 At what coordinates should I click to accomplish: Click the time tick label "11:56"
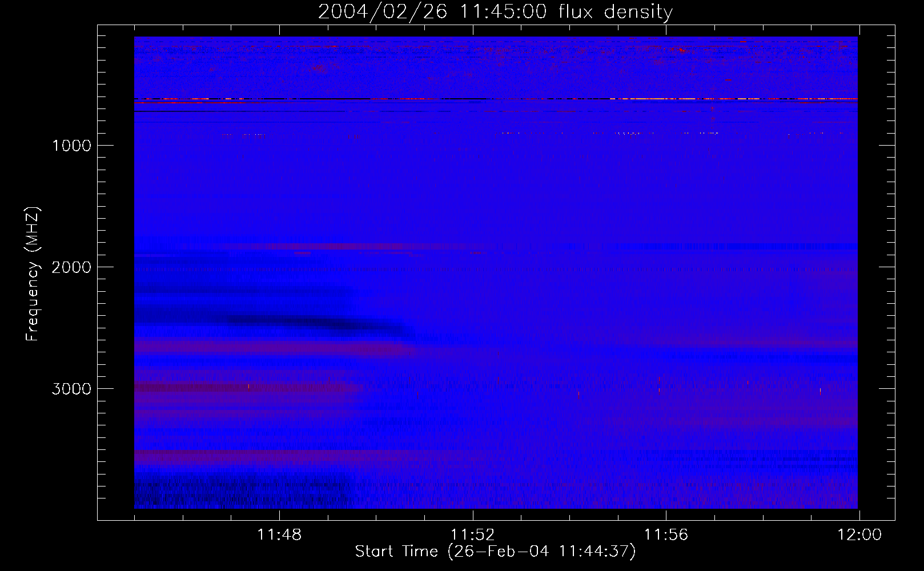666,535
